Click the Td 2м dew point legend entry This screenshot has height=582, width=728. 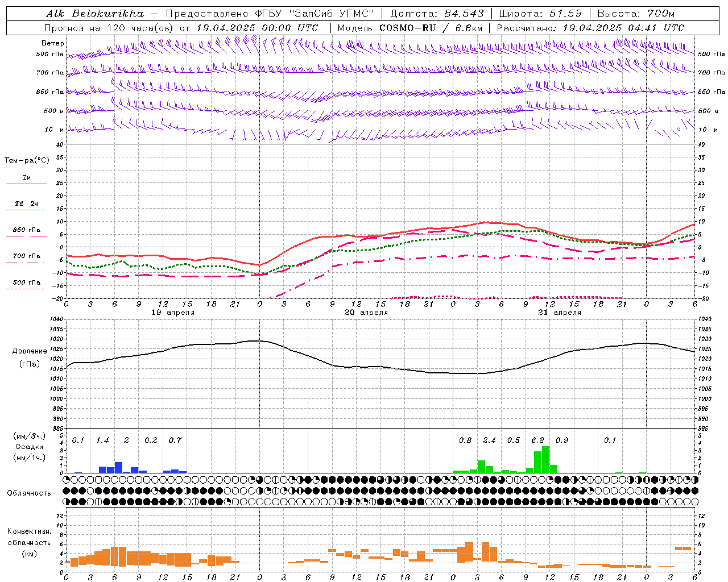(x=27, y=203)
